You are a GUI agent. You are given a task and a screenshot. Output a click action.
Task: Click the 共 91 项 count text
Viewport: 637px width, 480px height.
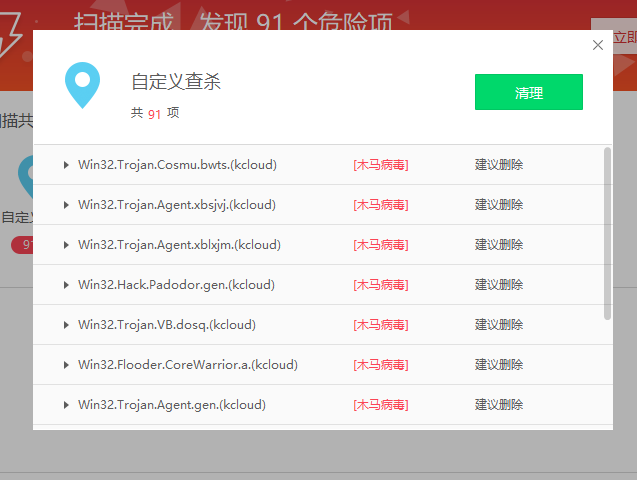tap(155, 114)
